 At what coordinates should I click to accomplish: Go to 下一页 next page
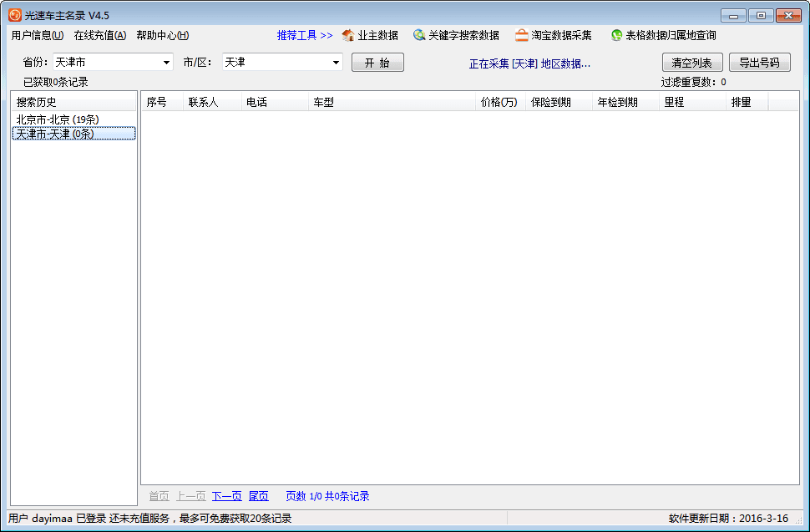coord(226,496)
